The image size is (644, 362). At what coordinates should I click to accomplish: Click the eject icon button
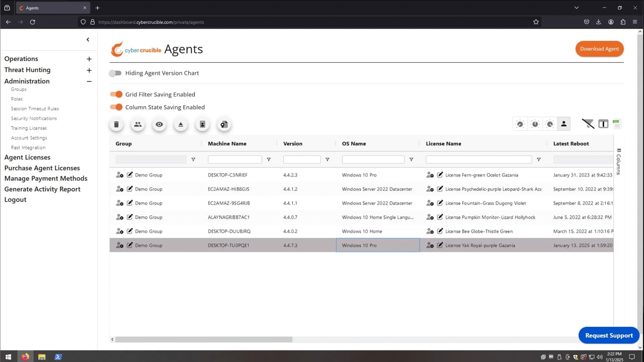181,125
